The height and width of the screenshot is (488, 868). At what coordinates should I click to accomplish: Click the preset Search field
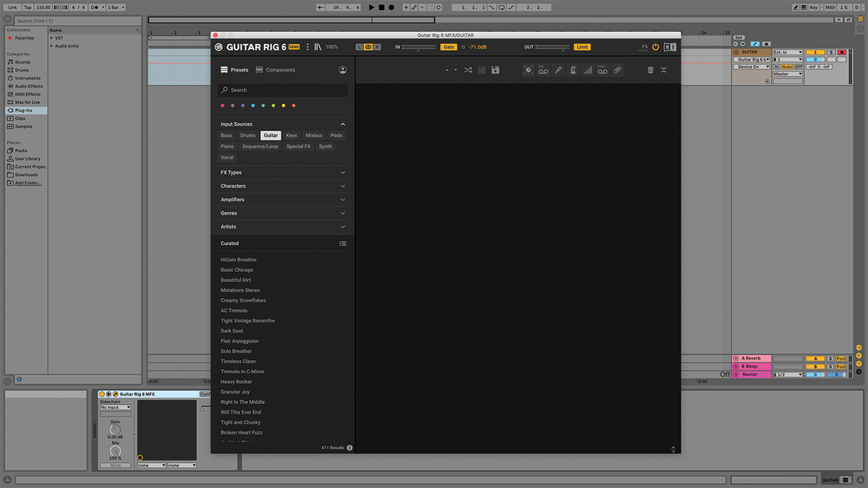pos(282,90)
